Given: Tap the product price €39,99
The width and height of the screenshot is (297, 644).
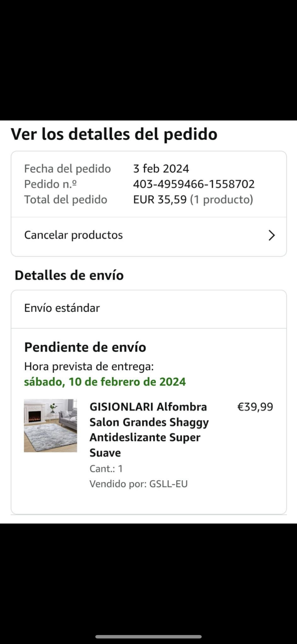Looking at the screenshot, I should (x=255, y=407).
